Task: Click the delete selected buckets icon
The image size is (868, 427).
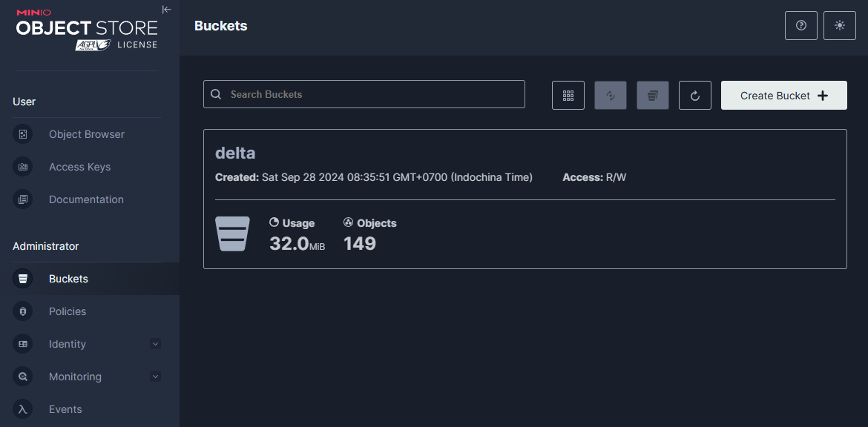Action: (x=653, y=95)
